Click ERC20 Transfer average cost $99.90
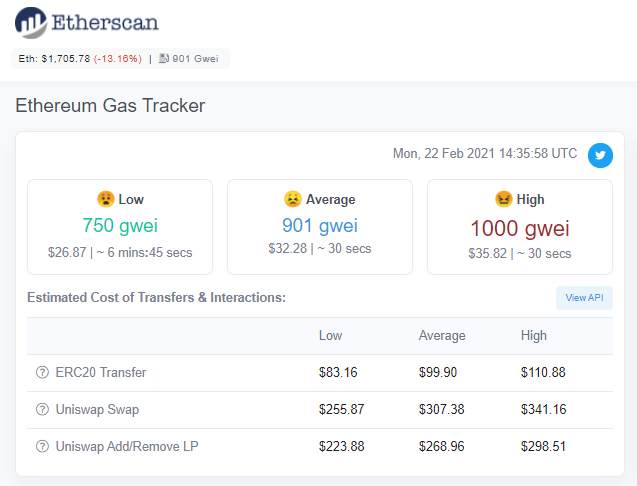 pos(438,372)
